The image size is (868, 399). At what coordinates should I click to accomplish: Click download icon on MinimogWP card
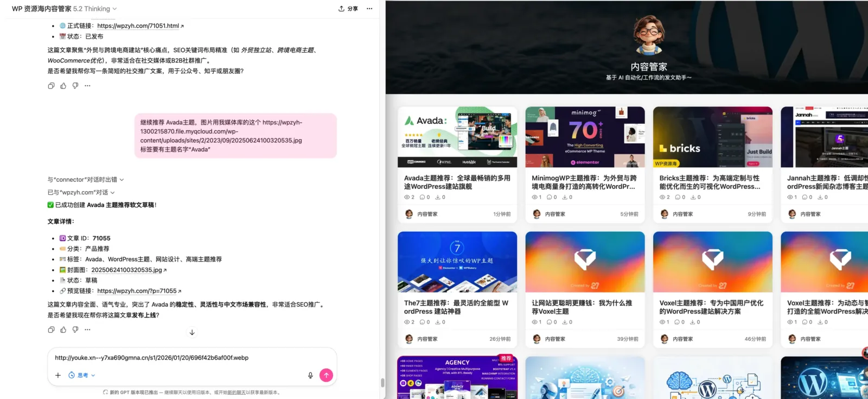tap(565, 197)
